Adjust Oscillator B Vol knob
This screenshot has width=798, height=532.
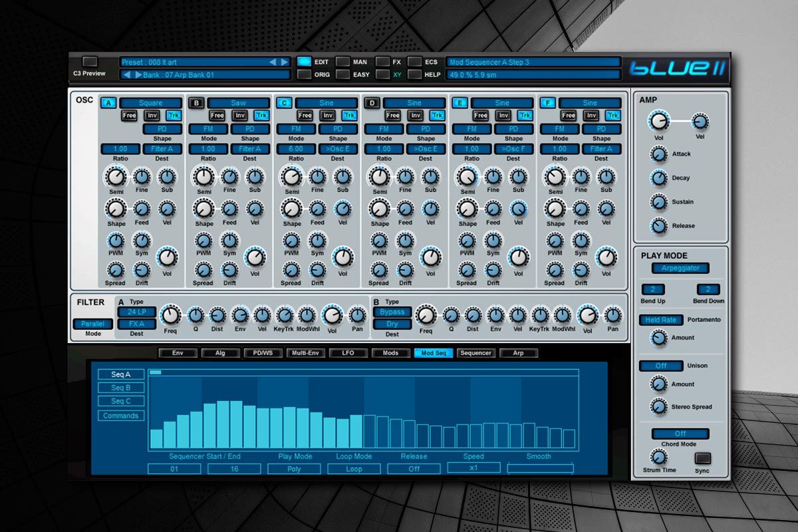[253, 257]
